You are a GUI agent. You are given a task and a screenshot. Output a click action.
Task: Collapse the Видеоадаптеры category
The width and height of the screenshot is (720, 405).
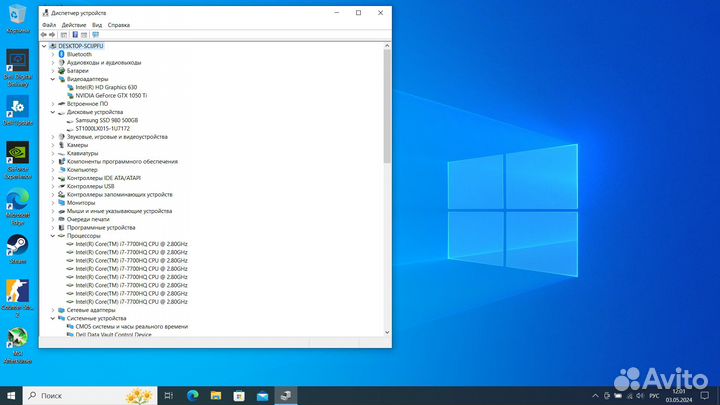[x=52, y=79]
